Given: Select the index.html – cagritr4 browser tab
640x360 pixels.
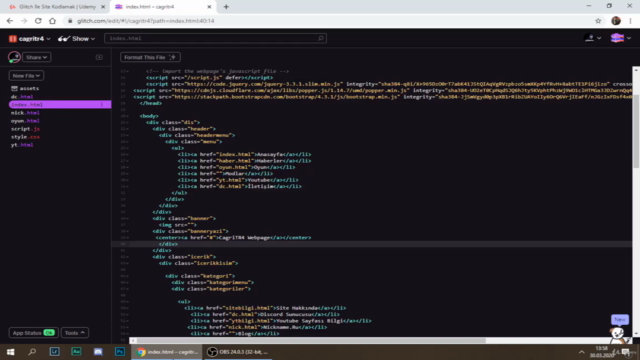Looking at the screenshot, I should (x=161, y=7).
